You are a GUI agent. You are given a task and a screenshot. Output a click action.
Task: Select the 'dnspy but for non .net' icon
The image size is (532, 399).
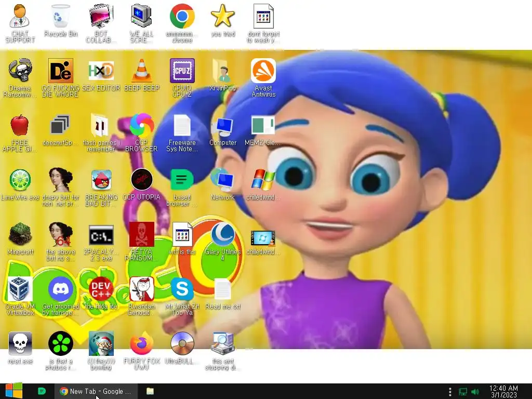pos(60,187)
